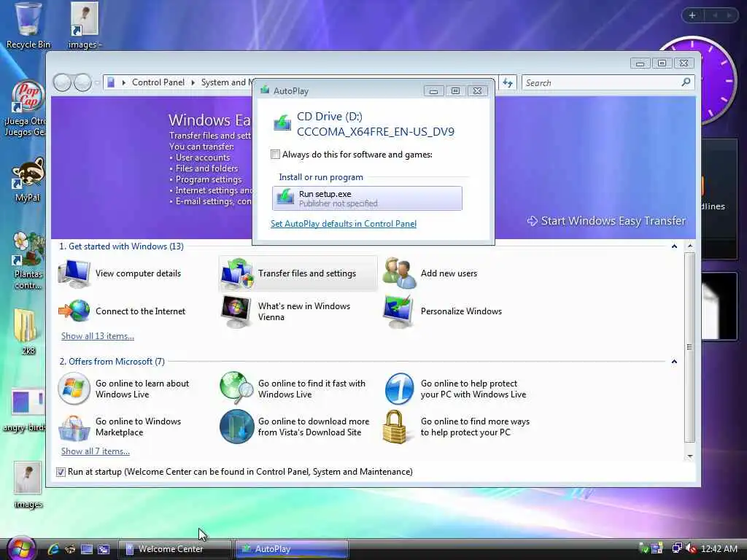Click the network icon in system tray

point(676,548)
